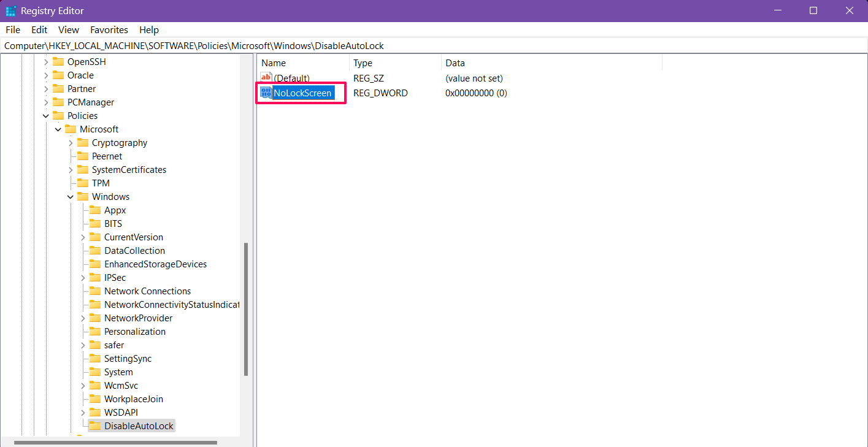This screenshot has width=868, height=447.
Task: Click the SystemCertificates folder icon
Action: [83, 169]
